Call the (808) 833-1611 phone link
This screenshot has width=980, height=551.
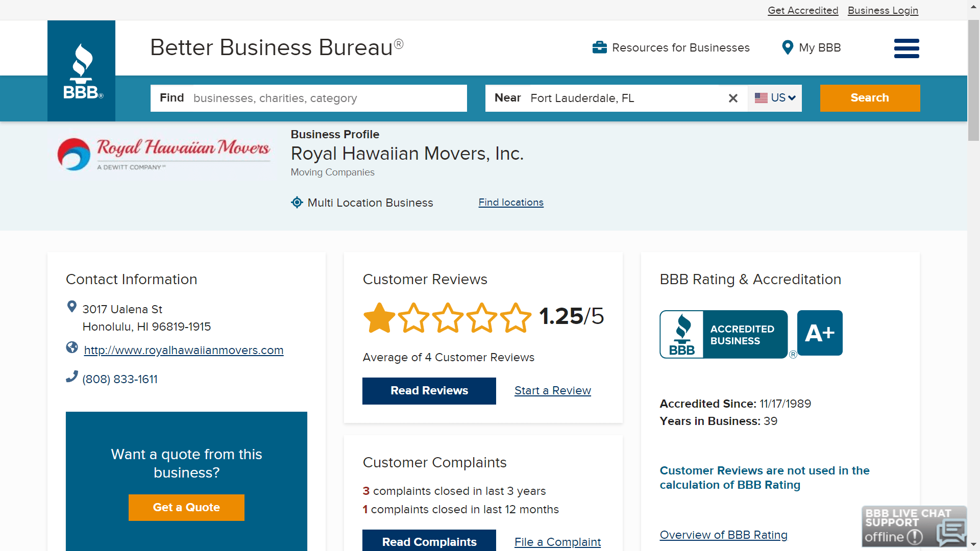point(120,379)
